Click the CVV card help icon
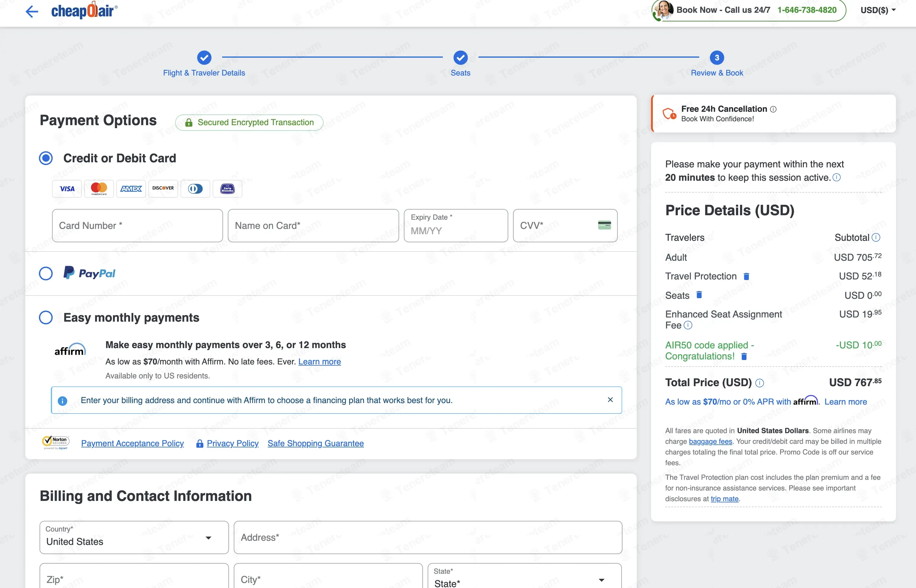The image size is (916, 588). click(x=604, y=225)
